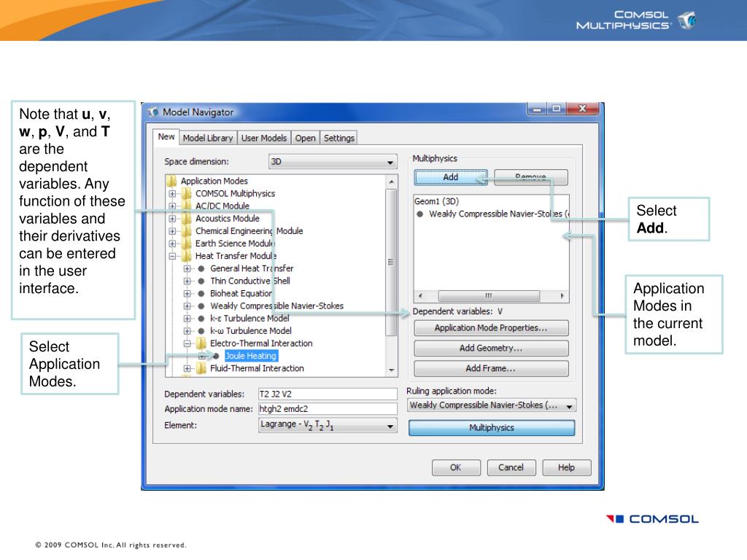Viewport: 747px width, 560px height.
Task: Open the Element dropdown
Action: [x=328, y=425]
